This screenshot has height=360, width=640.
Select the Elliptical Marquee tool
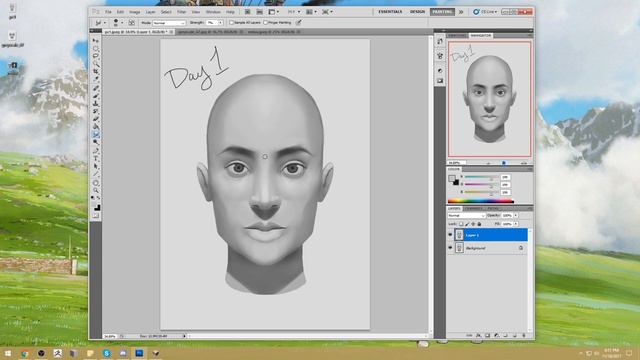pos(96,48)
